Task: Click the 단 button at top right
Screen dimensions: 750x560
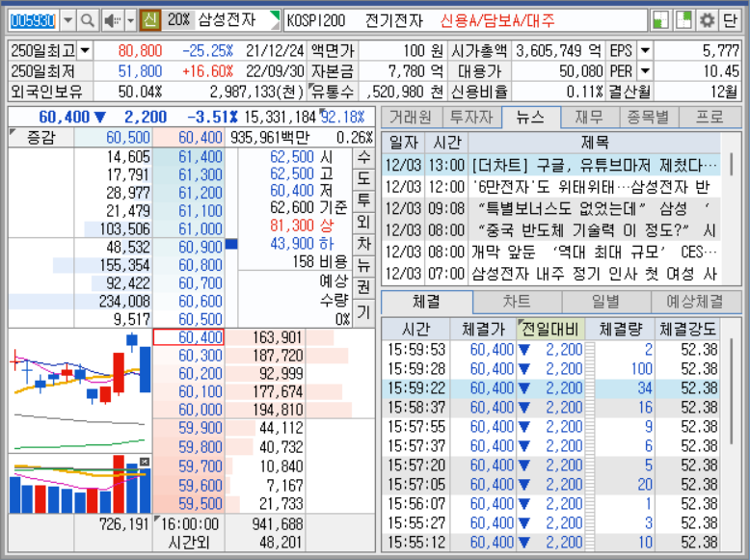Action: pos(730,20)
